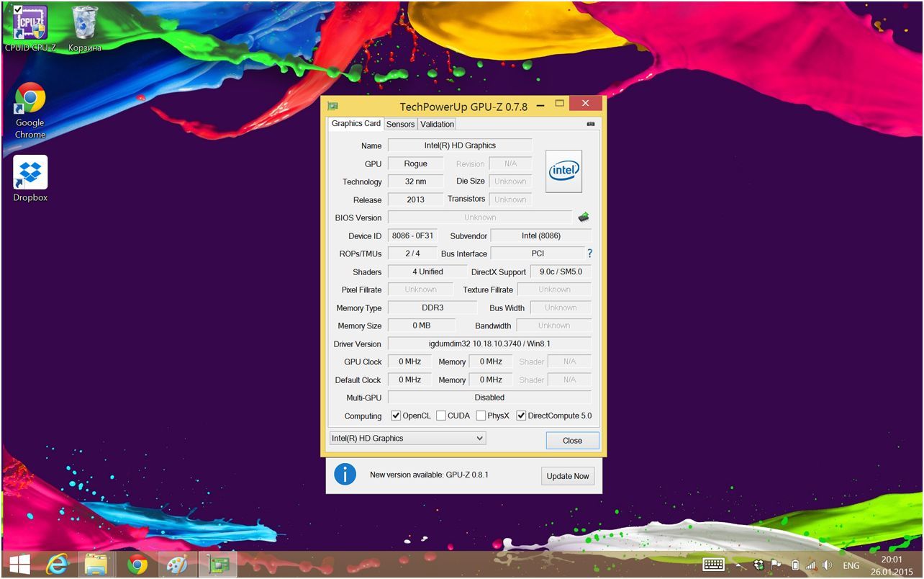Click the Bus Interface question mark icon

tap(589, 253)
